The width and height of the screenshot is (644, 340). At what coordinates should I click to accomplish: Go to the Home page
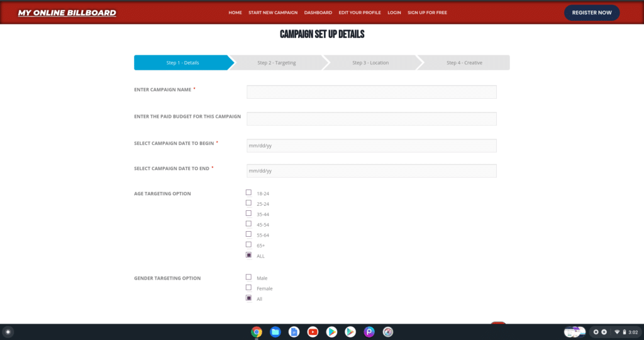[235, 13]
